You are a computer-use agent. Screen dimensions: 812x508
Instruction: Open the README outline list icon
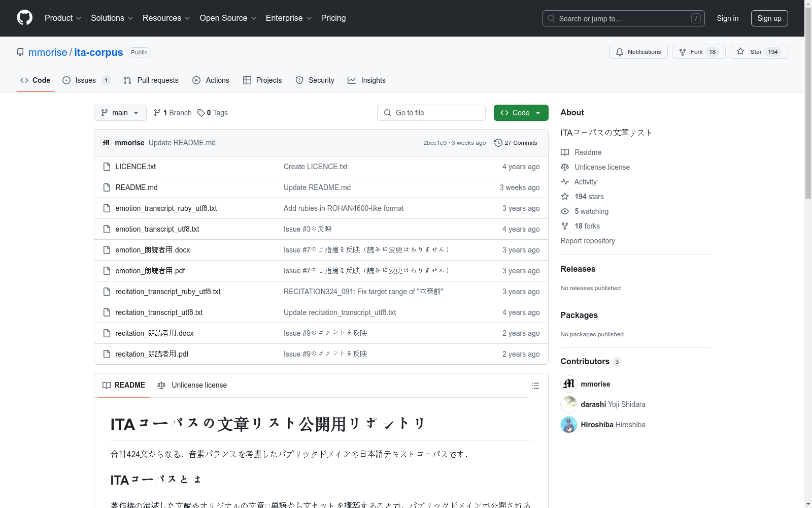[x=535, y=386]
